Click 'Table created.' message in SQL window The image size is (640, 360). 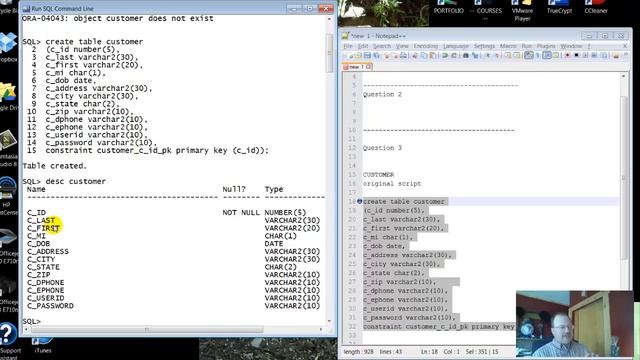pos(55,166)
